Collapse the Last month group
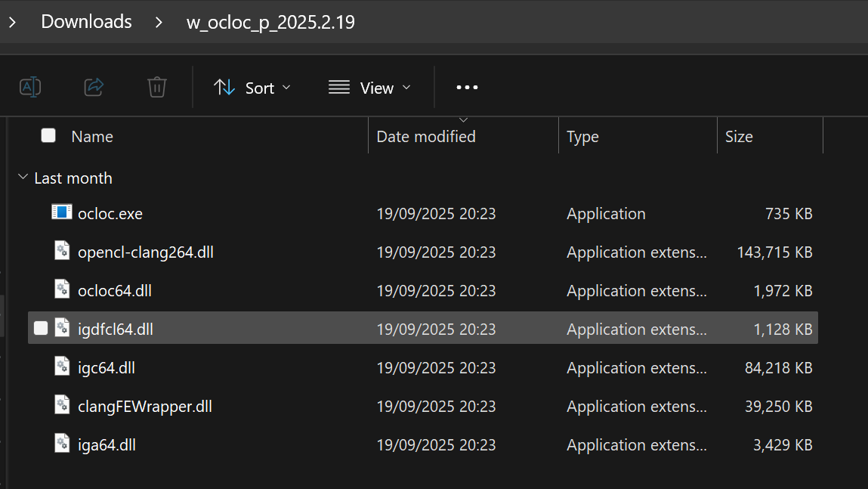 coord(23,177)
